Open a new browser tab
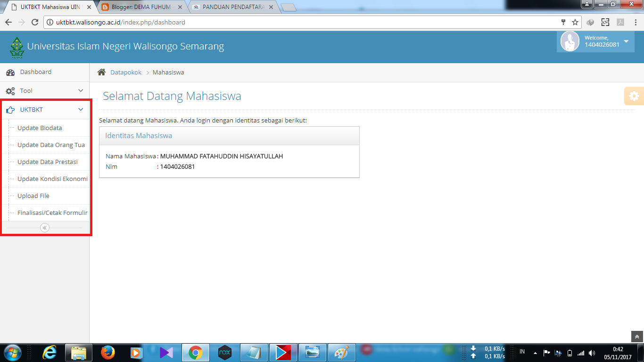This screenshot has width=644, height=362. coord(288,7)
